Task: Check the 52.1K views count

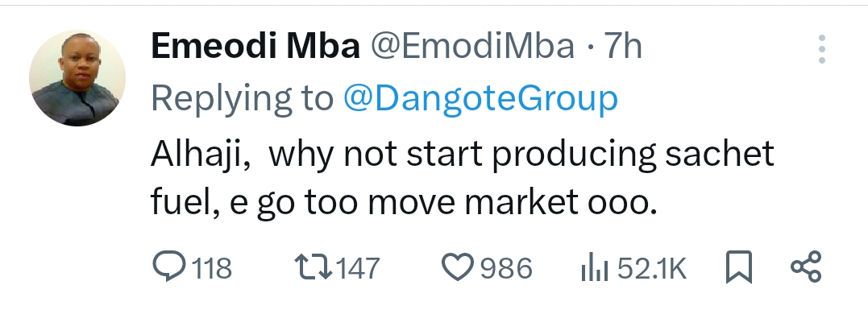Action: (x=651, y=269)
